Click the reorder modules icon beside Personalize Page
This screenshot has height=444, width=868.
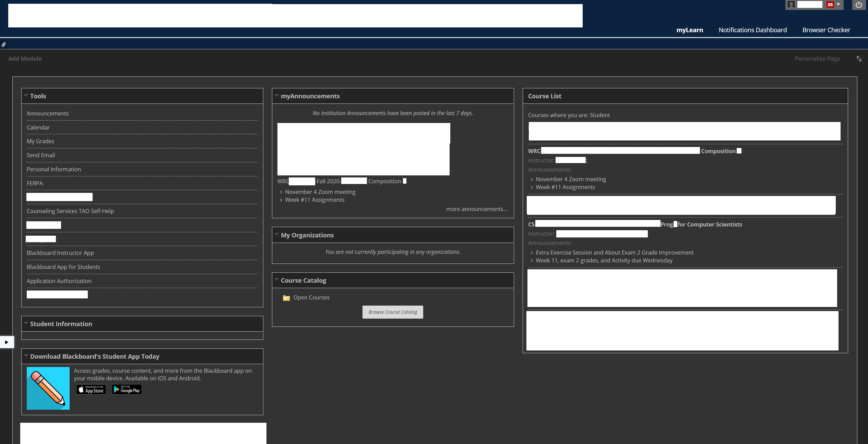[859, 59]
